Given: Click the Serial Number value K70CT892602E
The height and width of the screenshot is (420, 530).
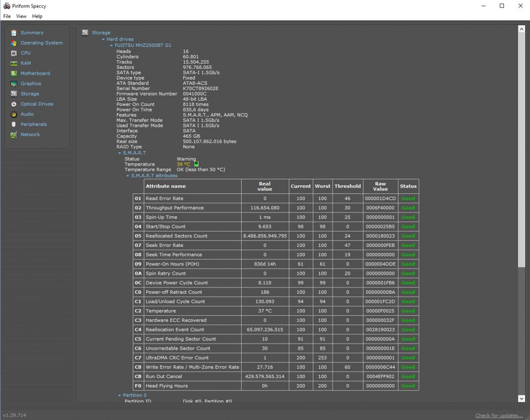Looking at the screenshot, I should (x=201, y=88).
